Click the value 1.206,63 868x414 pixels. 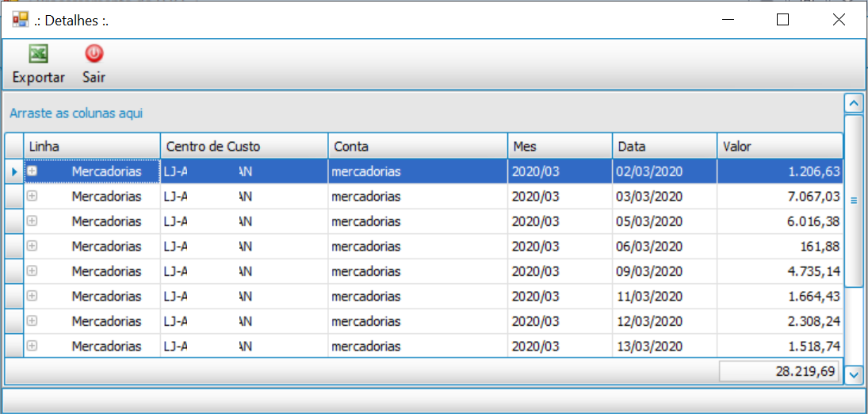[813, 172]
